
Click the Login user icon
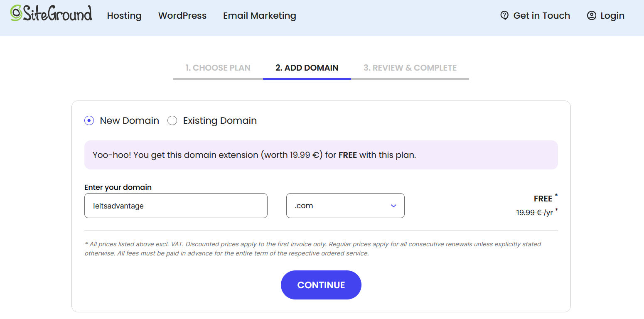coord(592,16)
